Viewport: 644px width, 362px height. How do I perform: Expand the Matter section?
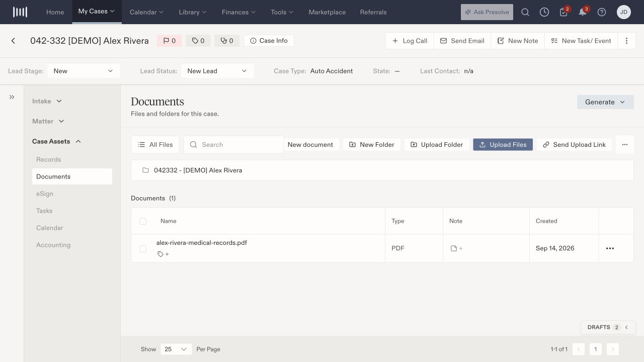tap(48, 121)
